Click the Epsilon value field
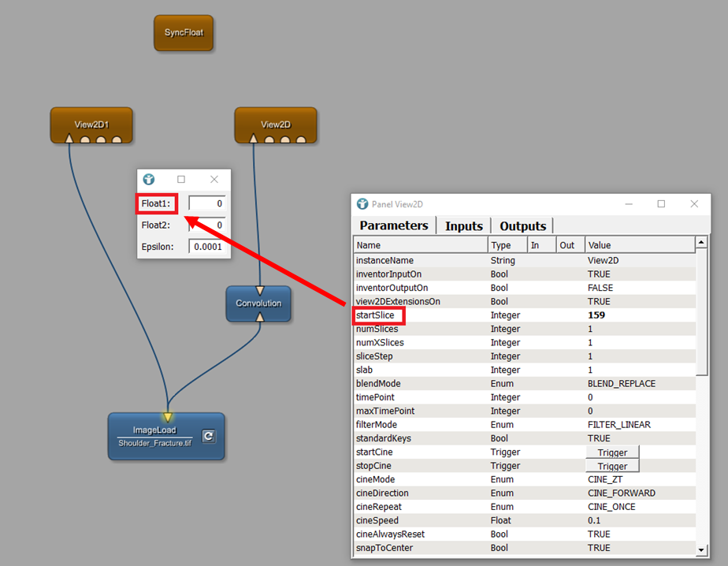Image resolution: width=728 pixels, height=566 pixels. (207, 247)
